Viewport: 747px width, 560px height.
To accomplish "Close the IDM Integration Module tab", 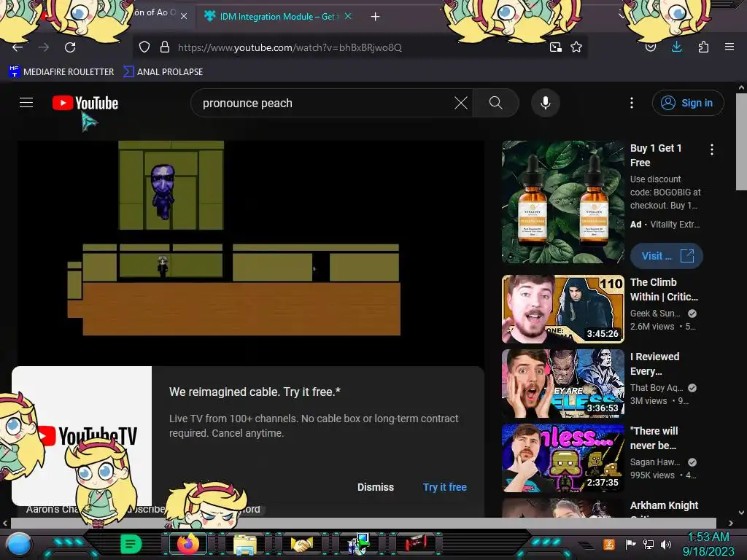I will (x=348, y=16).
